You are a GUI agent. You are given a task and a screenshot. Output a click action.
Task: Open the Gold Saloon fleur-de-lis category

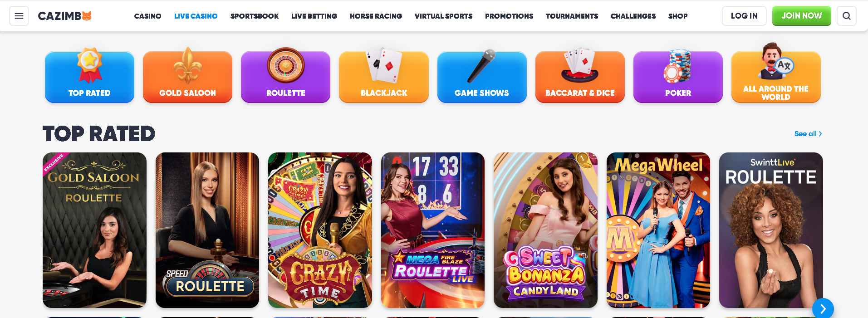[x=187, y=76]
